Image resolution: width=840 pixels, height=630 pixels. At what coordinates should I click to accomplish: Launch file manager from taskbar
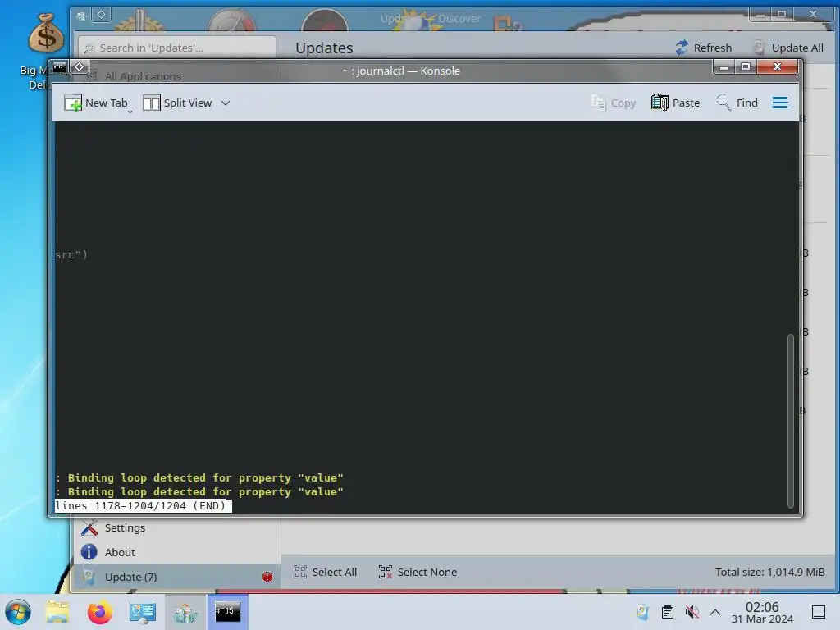57,612
